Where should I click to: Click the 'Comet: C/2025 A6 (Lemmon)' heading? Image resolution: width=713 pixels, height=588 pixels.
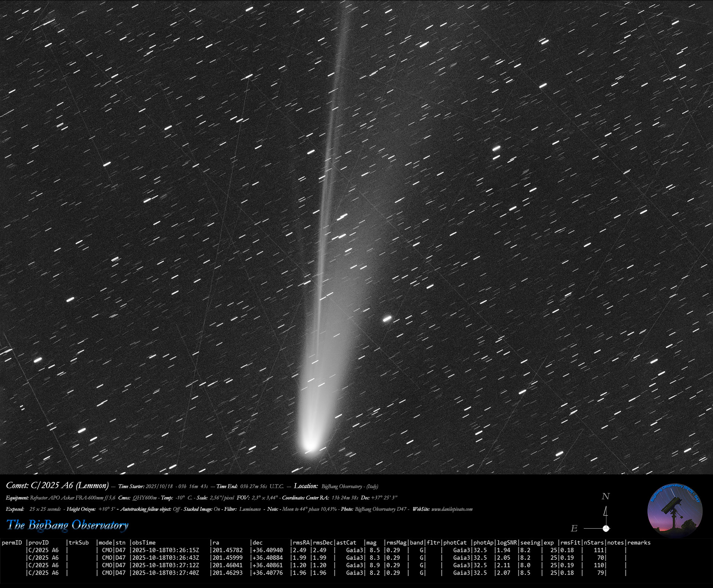coord(57,486)
